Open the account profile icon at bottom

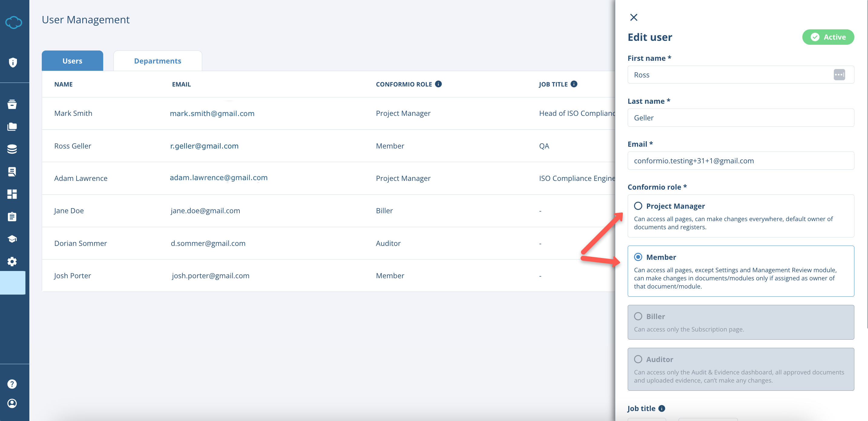click(12, 403)
